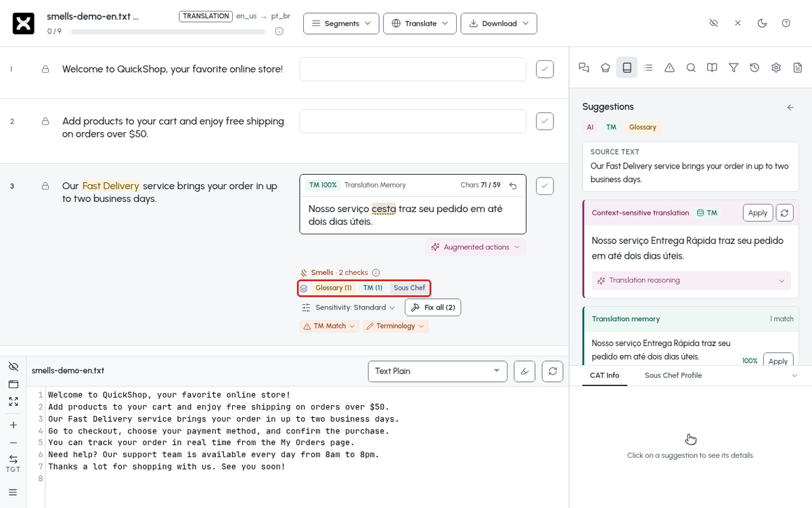Open the help question mark icon
The width and height of the screenshot is (812, 508).
(786, 23)
